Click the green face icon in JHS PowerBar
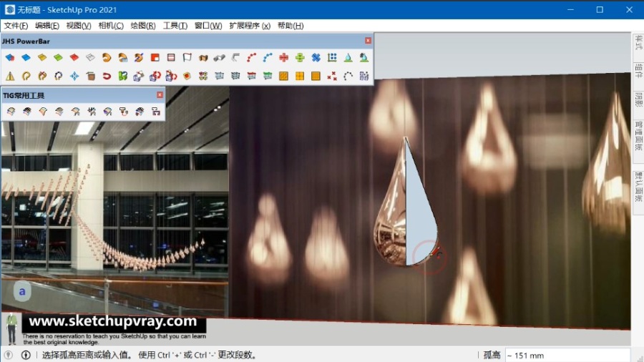 pos(58,57)
